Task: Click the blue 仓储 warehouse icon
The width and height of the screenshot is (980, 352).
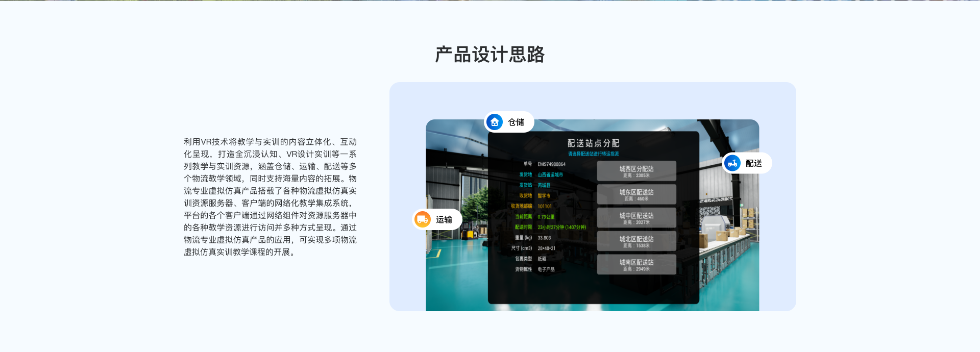Action: tap(494, 122)
